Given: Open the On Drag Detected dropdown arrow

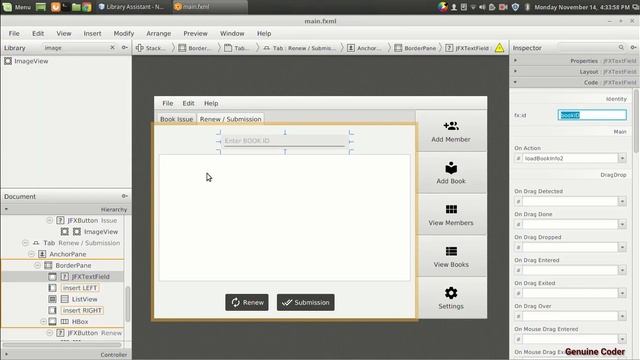Looking at the screenshot, I should 622,201.
